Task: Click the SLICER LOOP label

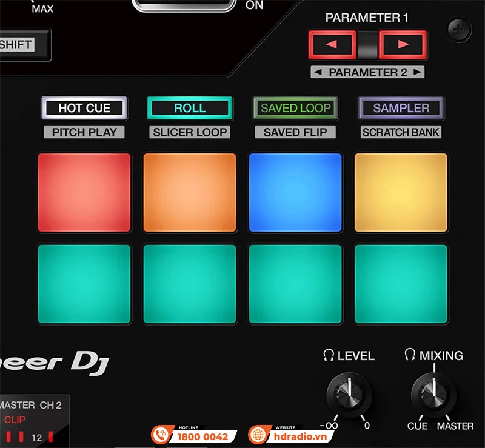Action: point(190,132)
